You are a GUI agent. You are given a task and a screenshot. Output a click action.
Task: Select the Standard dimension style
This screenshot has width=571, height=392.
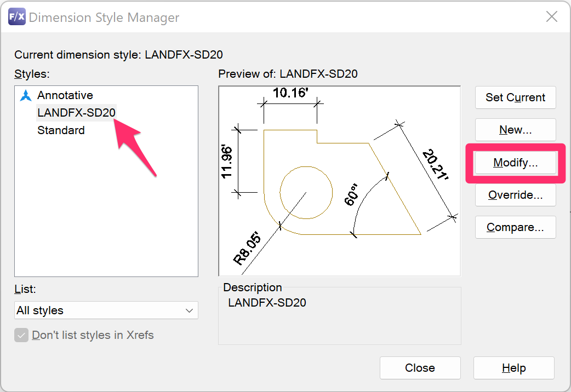coord(60,130)
